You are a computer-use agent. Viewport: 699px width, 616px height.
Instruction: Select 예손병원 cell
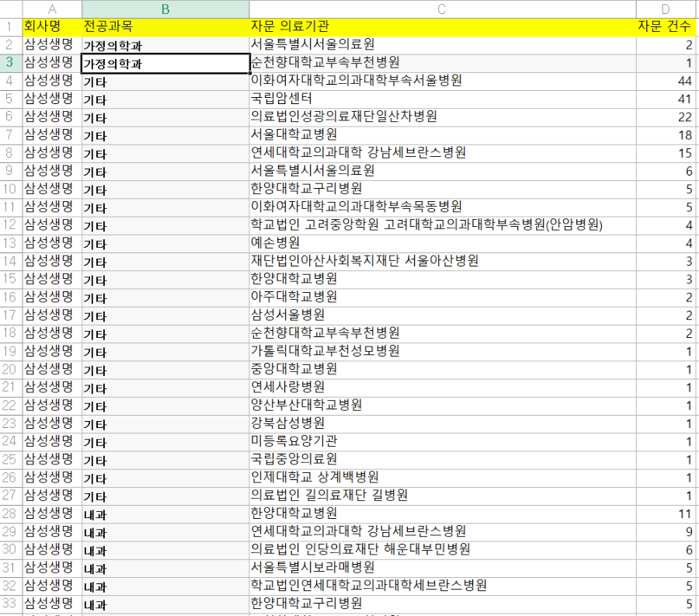(x=442, y=243)
